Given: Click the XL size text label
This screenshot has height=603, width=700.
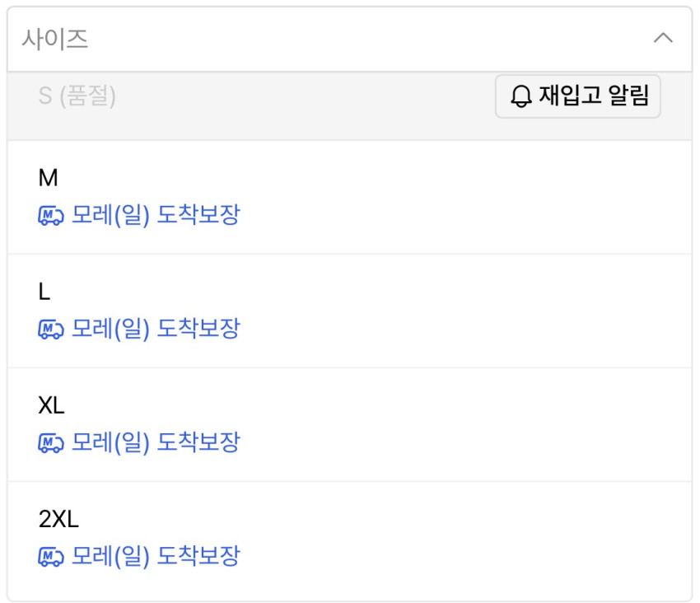Looking at the screenshot, I should (51, 405).
